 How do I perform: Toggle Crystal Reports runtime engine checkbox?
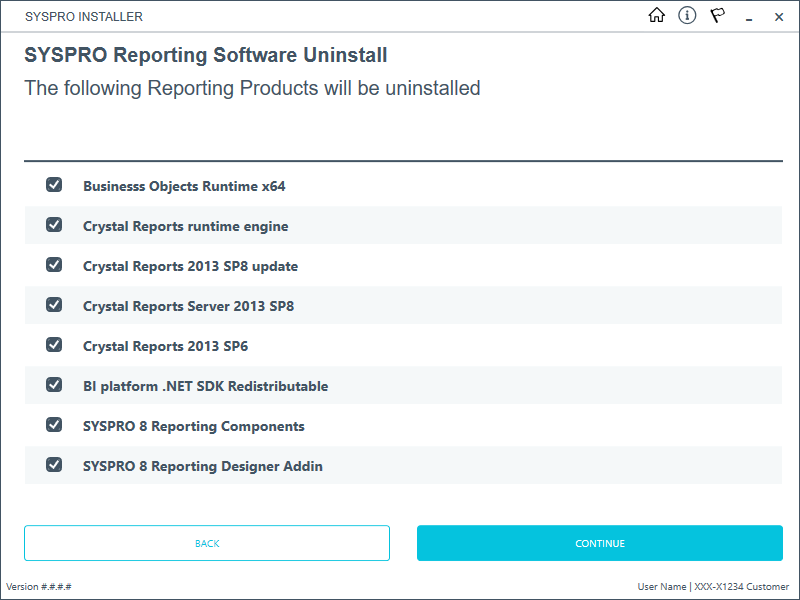tap(54, 225)
